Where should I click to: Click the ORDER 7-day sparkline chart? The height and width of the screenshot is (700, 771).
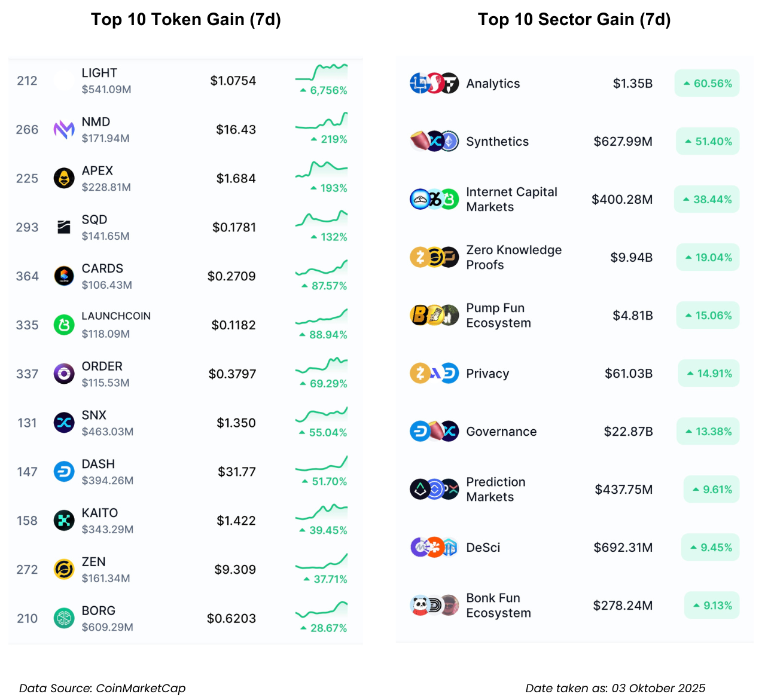pyautogui.click(x=321, y=365)
